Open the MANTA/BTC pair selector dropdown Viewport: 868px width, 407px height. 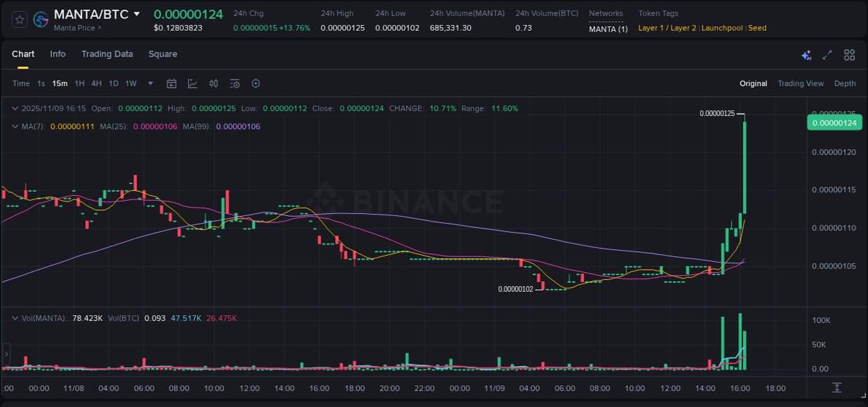coord(136,13)
